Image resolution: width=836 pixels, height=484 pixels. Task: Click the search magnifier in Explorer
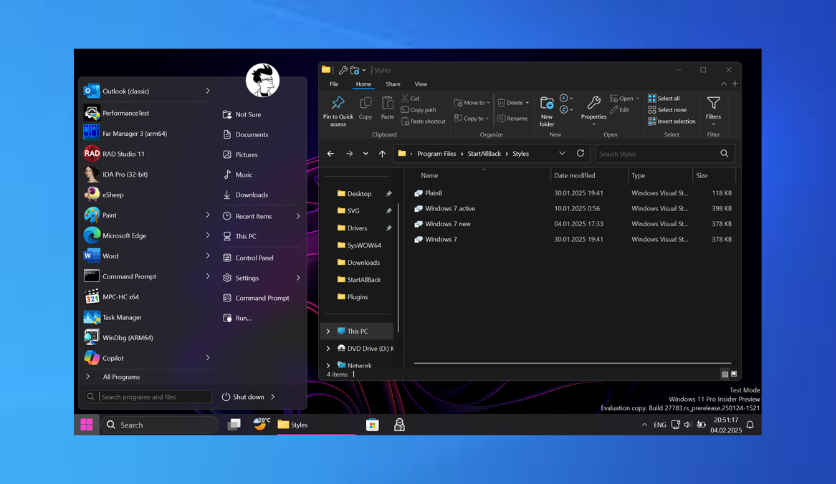(724, 154)
